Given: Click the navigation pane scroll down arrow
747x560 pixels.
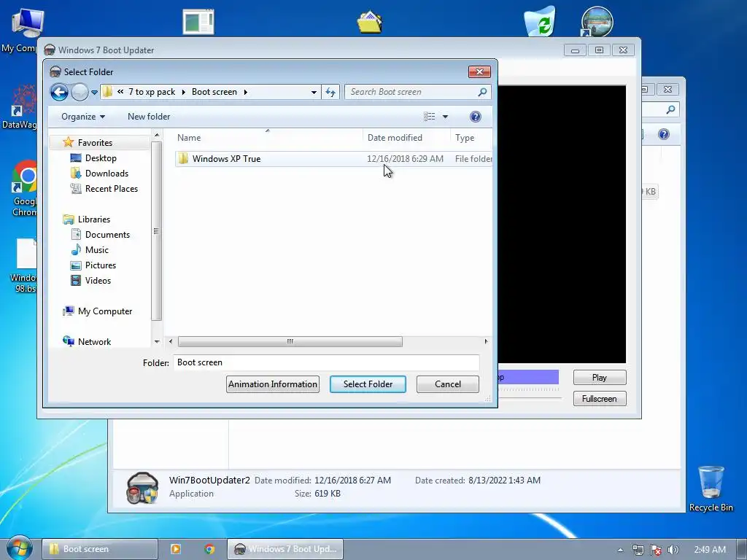Looking at the screenshot, I should [157, 342].
